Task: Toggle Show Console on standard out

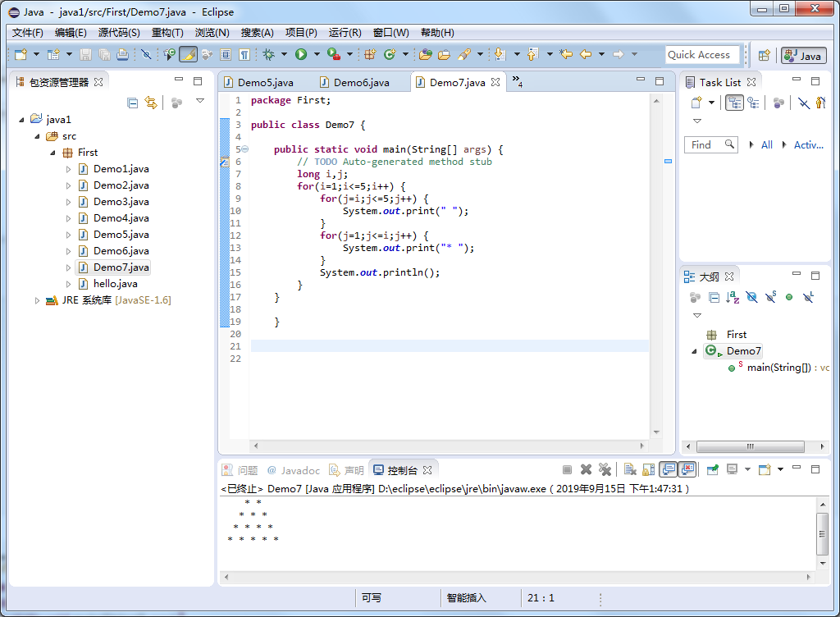Action: tap(668, 469)
